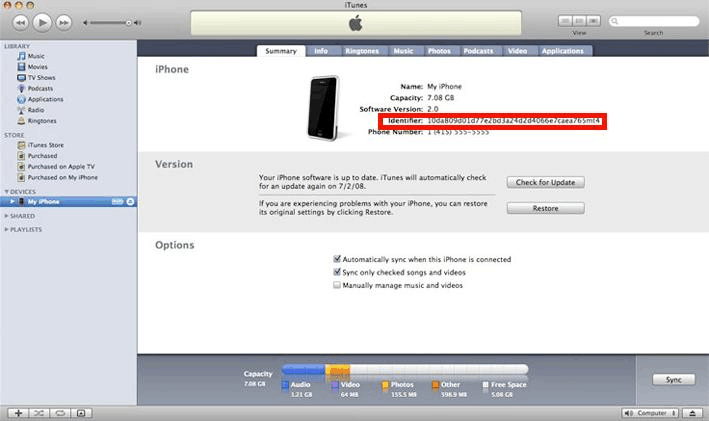Select My iPhone device

click(x=68, y=202)
